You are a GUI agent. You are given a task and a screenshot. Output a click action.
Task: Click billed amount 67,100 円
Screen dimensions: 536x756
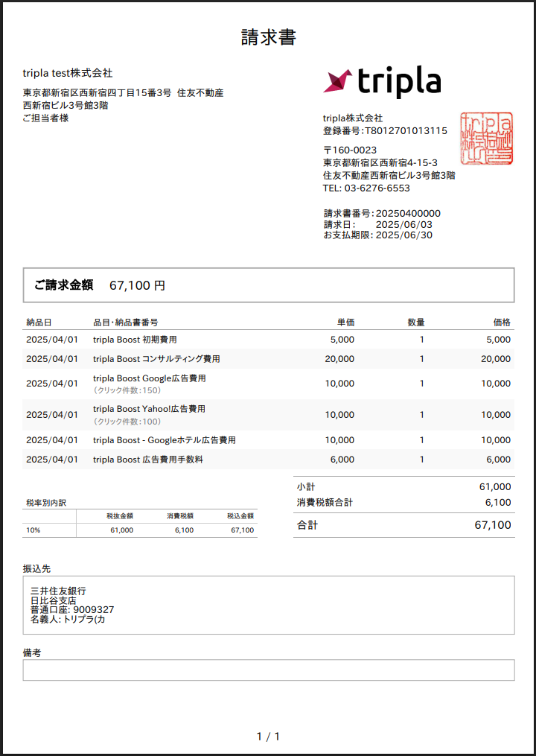138,285
